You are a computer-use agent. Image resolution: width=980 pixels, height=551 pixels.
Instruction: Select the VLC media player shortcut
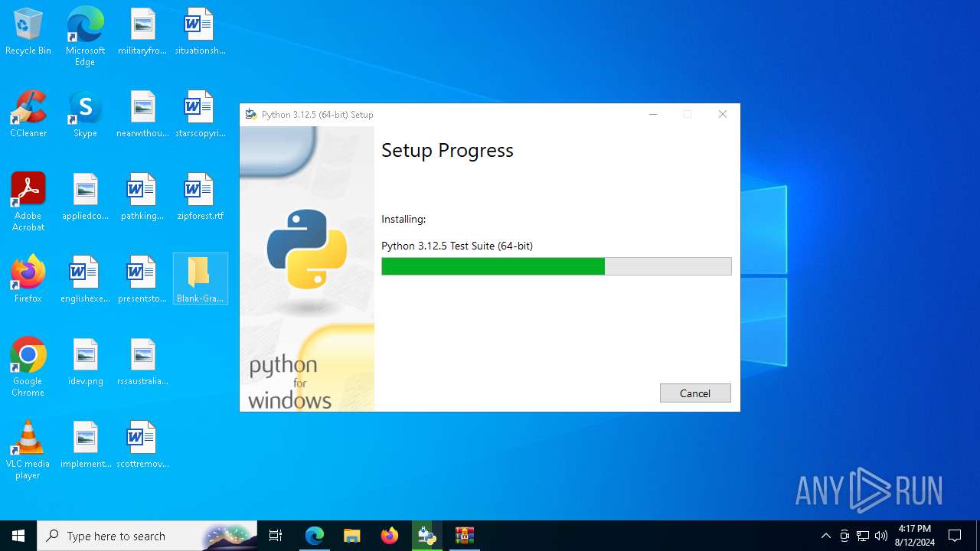pos(28,450)
